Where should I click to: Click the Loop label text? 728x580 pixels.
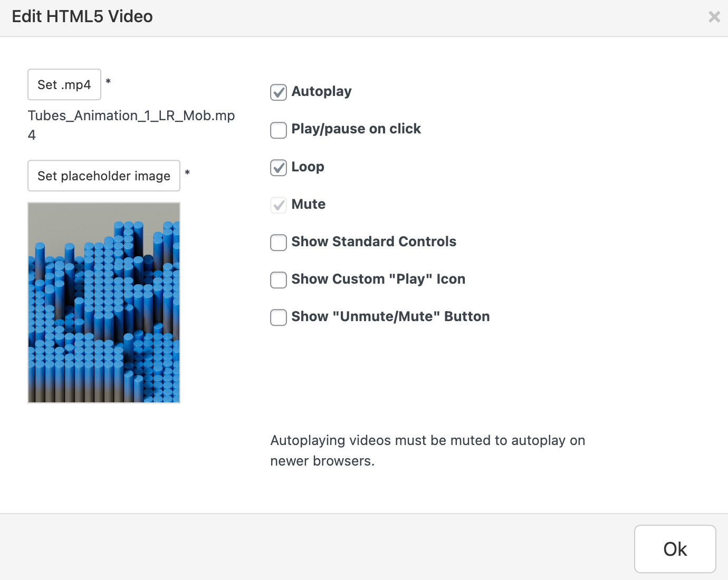[308, 167]
